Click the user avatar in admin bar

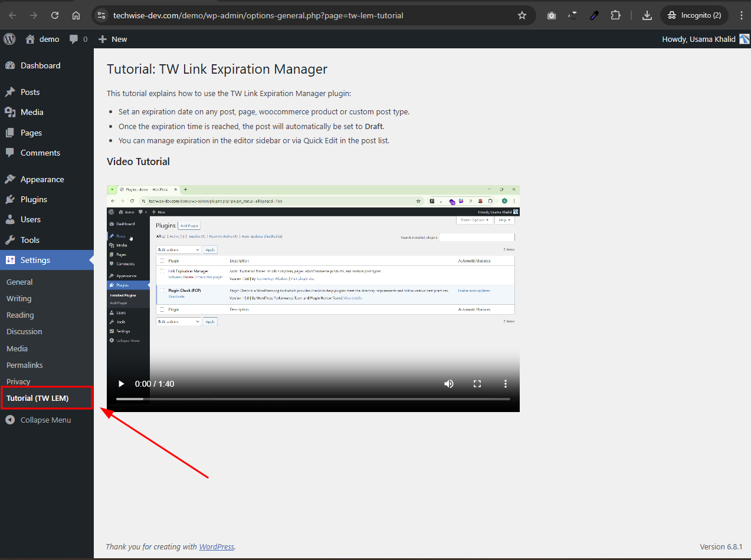(x=745, y=39)
